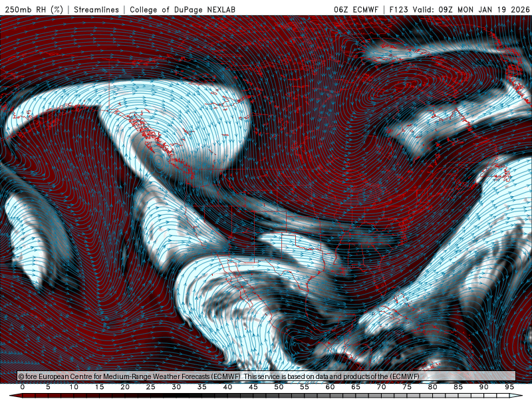Click the ECMWF copyright notice banner

click(267, 376)
